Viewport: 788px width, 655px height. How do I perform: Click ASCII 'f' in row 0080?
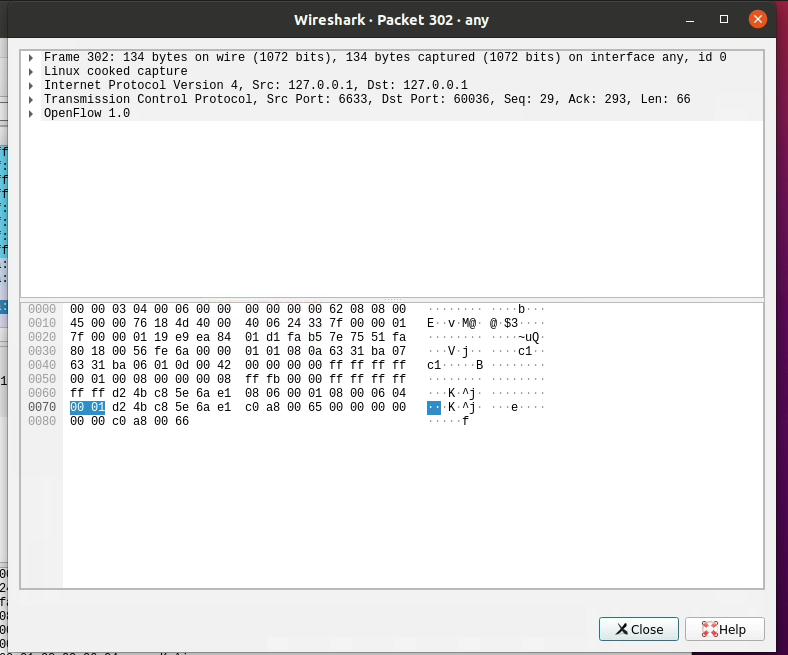click(x=465, y=421)
